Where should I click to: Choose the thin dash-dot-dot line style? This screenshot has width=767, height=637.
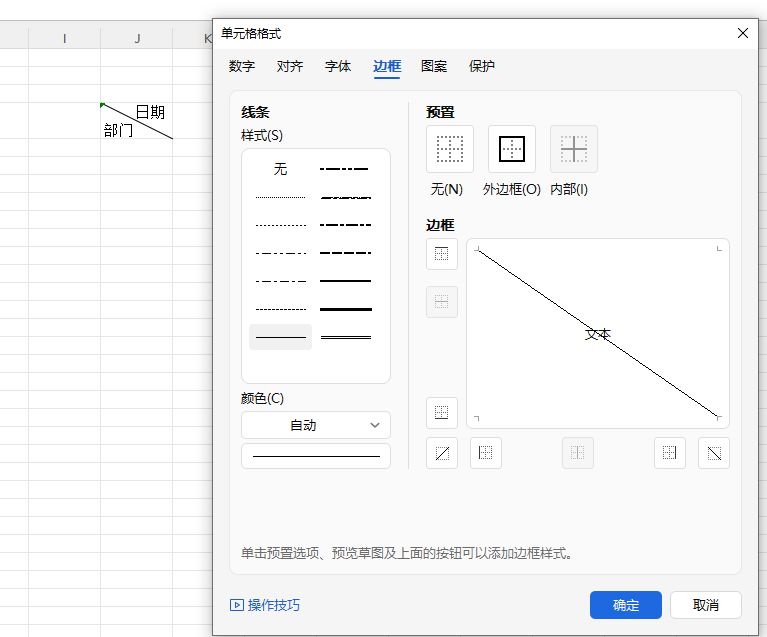280,253
